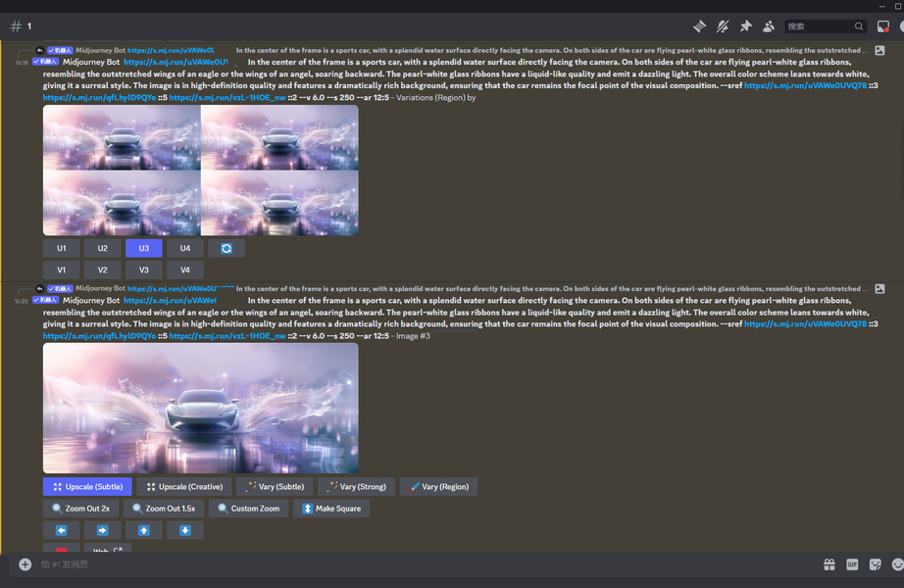Open the top-right image of the grid
The width and height of the screenshot is (904, 588).
pyautogui.click(x=279, y=137)
